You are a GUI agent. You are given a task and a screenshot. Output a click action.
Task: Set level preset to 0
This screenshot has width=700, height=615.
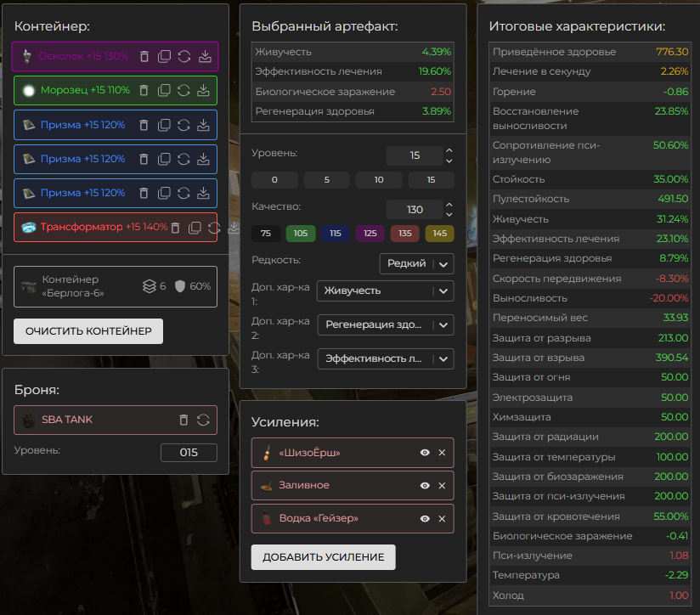274,180
